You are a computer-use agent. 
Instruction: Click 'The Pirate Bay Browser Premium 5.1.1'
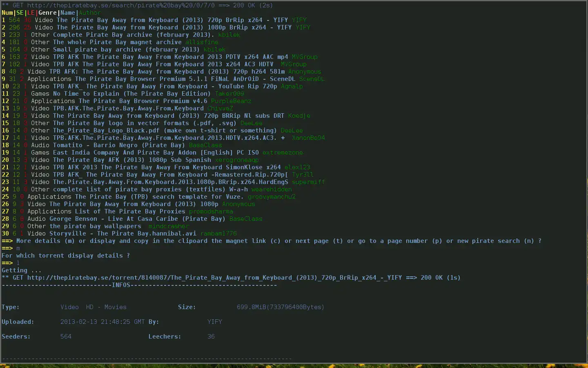[141, 79]
